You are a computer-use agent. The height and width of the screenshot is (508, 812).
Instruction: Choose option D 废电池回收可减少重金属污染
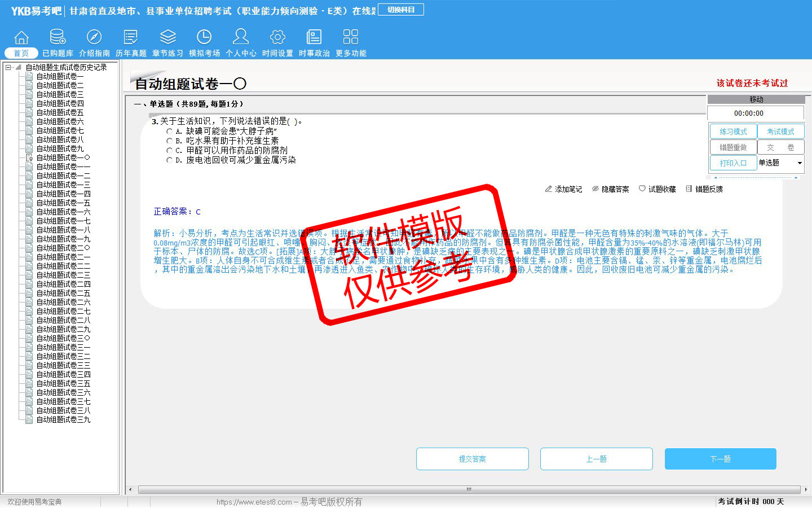click(x=169, y=160)
